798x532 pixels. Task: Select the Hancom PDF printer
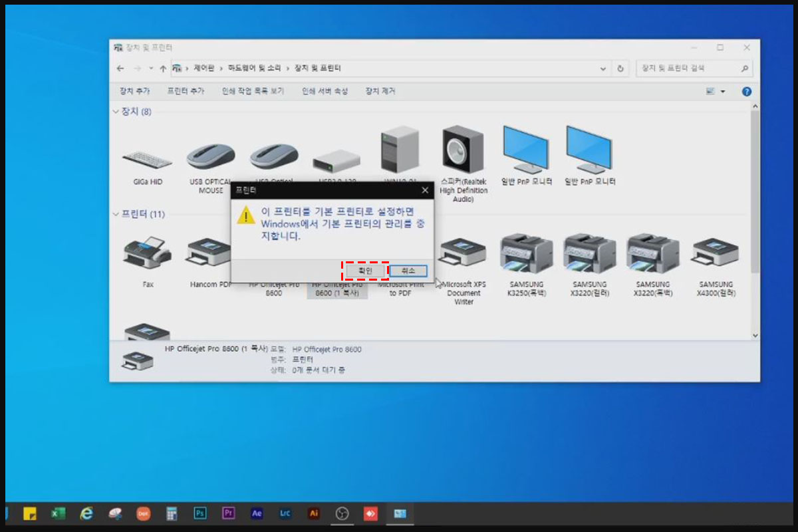tap(210, 263)
